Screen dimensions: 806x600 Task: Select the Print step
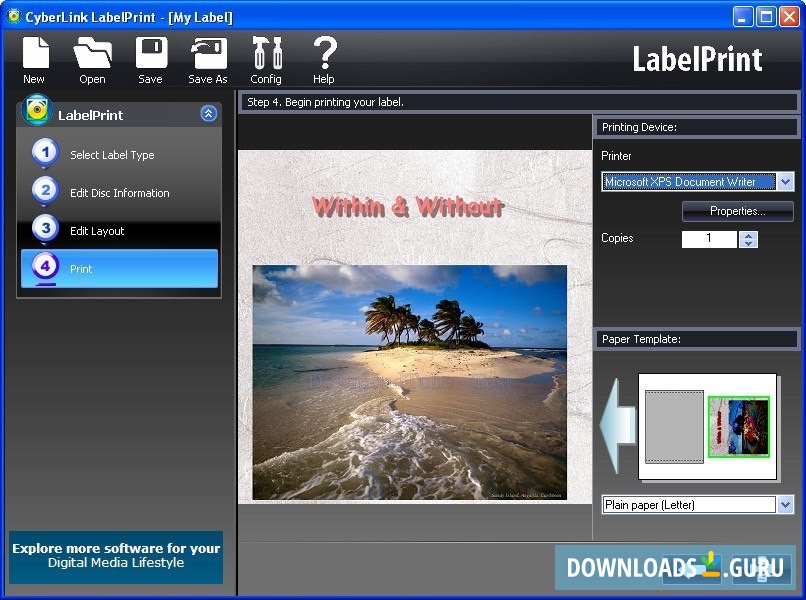pos(119,268)
